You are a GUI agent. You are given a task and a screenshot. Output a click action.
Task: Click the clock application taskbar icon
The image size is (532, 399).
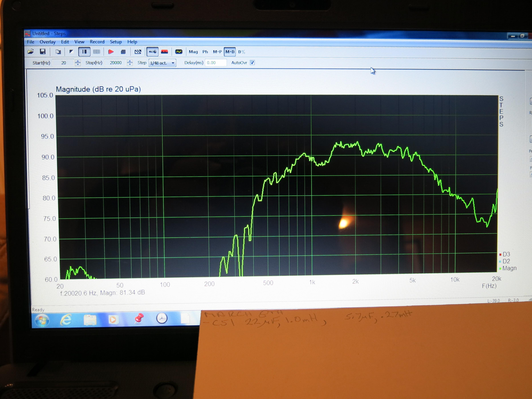point(162,318)
